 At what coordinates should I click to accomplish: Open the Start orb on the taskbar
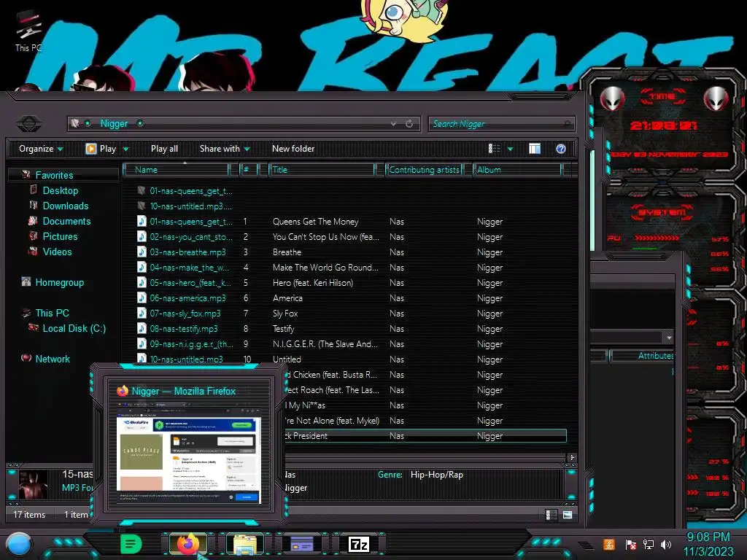pyautogui.click(x=18, y=545)
